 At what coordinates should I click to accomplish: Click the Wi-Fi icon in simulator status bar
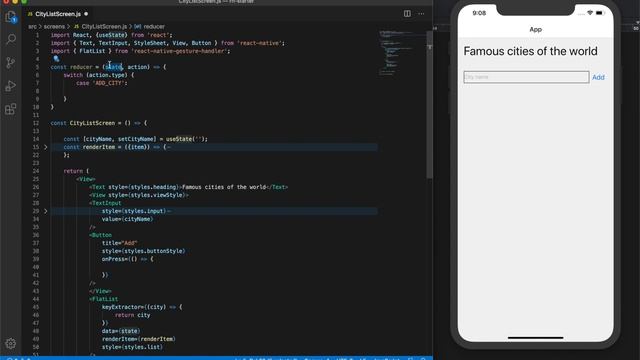[590, 13]
